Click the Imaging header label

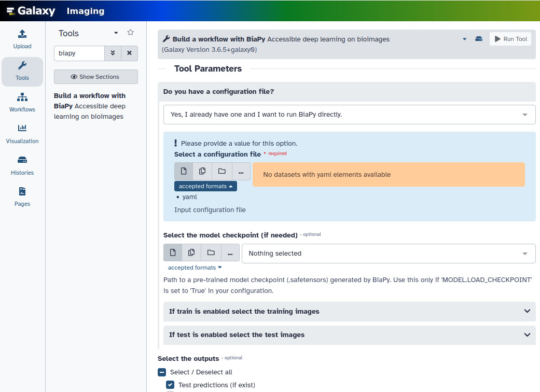[86, 11]
